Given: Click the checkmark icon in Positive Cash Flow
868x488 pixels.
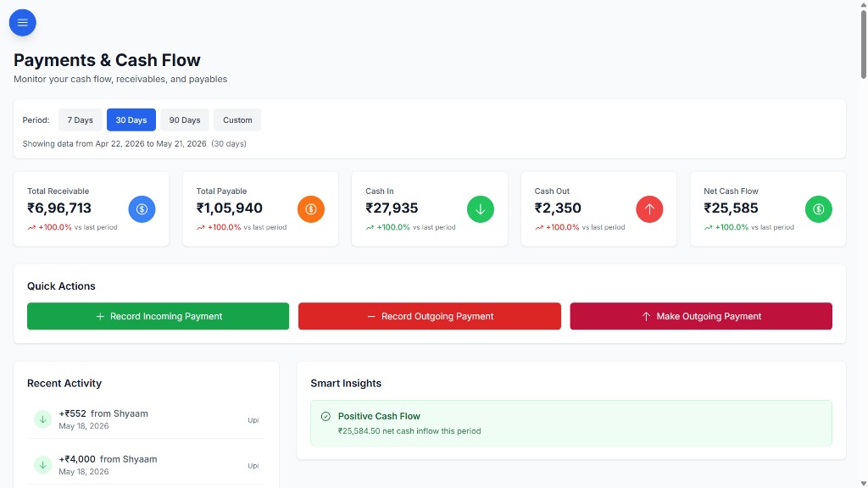Looking at the screenshot, I should tap(325, 417).
